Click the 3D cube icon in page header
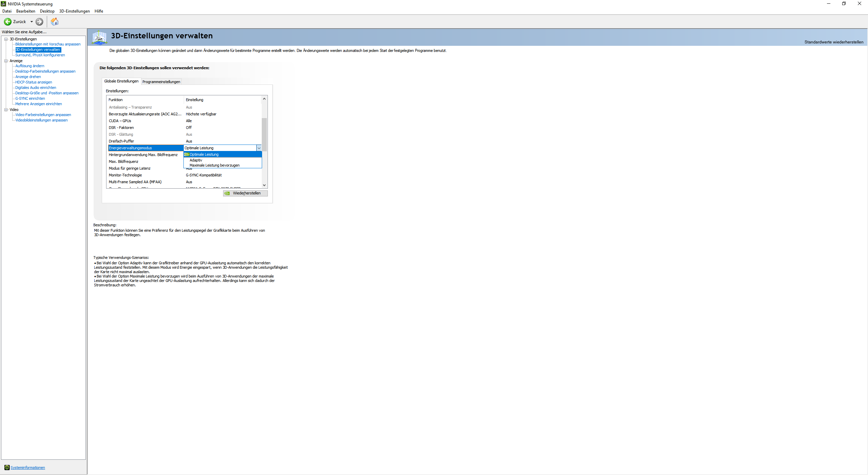Viewport: 868px width, 475px height. (99, 37)
